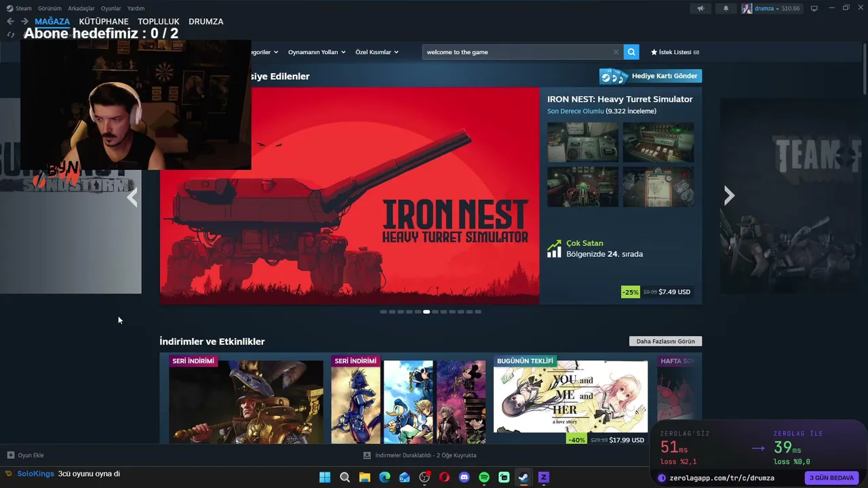Image resolution: width=868 pixels, height=488 pixels.
Task: Open Discord from taskbar
Action: [465, 477]
